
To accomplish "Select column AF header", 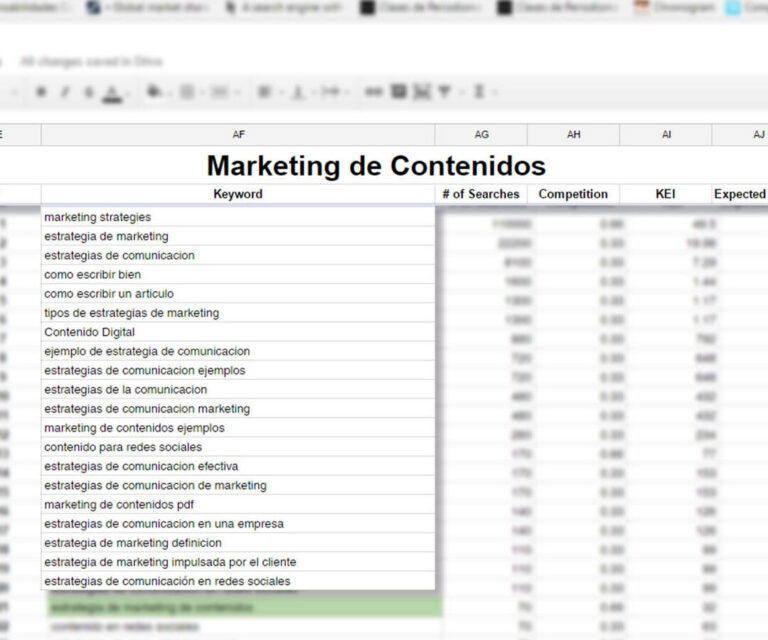I will 238,135.
